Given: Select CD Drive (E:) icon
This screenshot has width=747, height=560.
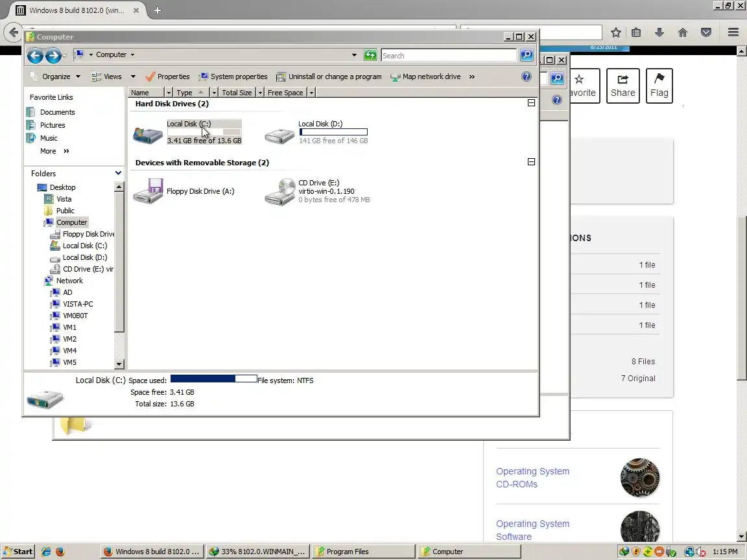Looking at the screenshot, I should coord(280,192).
